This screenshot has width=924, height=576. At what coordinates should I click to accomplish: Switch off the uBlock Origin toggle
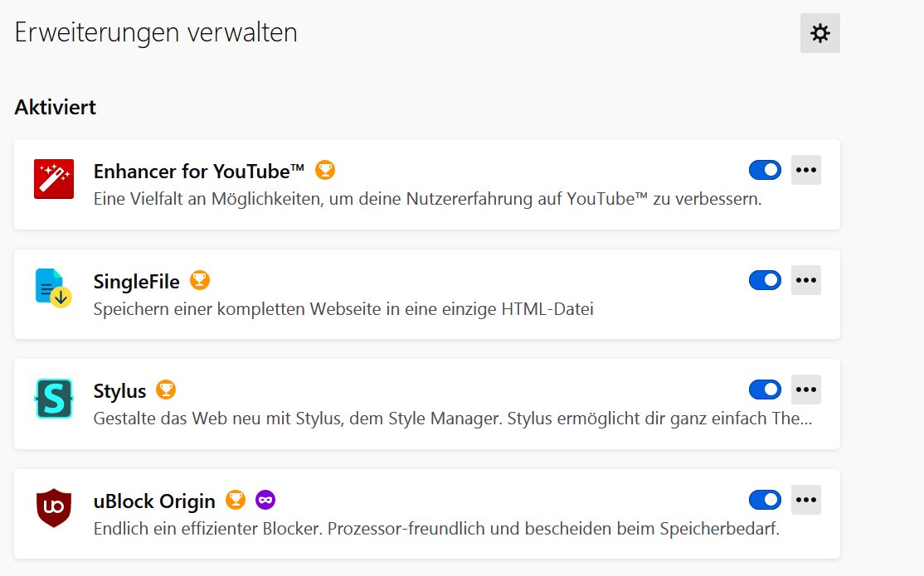pos(765,500)
